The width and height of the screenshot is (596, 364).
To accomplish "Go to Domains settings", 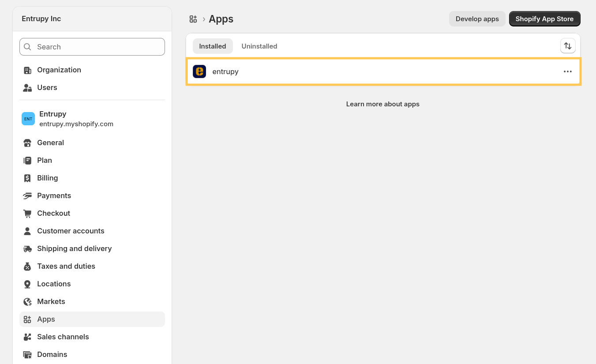I will pyautogui.click(x=92, y=355).
